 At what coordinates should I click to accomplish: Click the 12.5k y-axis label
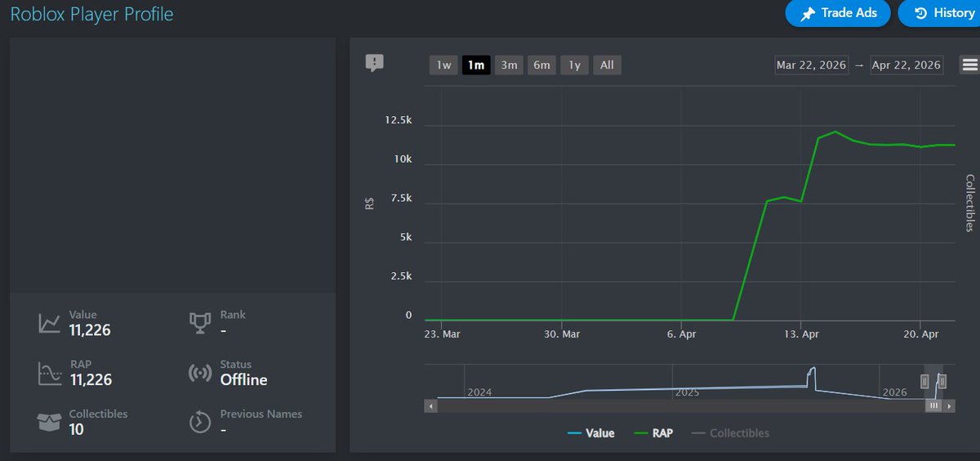pos(399,120)
